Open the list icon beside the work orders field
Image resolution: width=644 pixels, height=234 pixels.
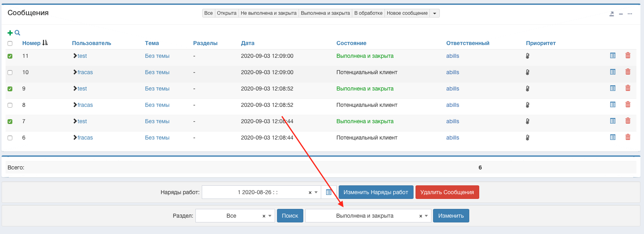point(329,192)
